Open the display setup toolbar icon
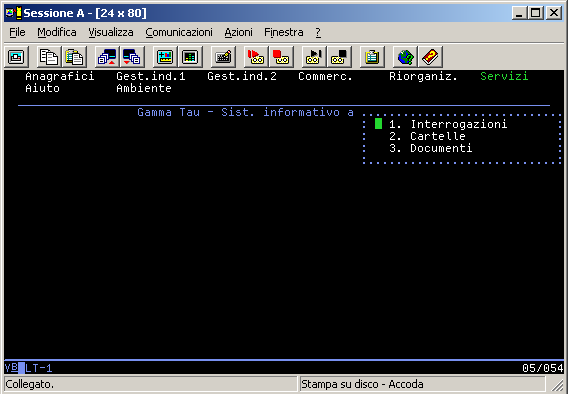 click(x=165, y=57)
